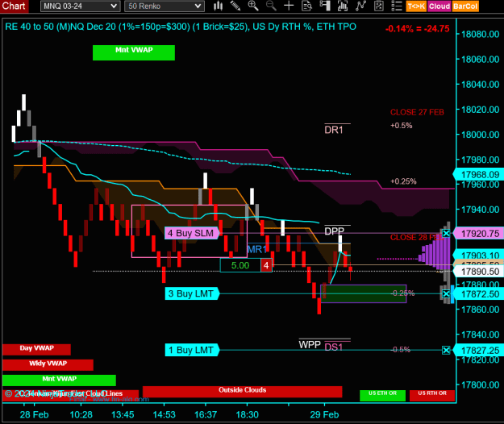Click the DS1 pivot label
The width and height of the screenshot is (504, 424).
(334, 347)
